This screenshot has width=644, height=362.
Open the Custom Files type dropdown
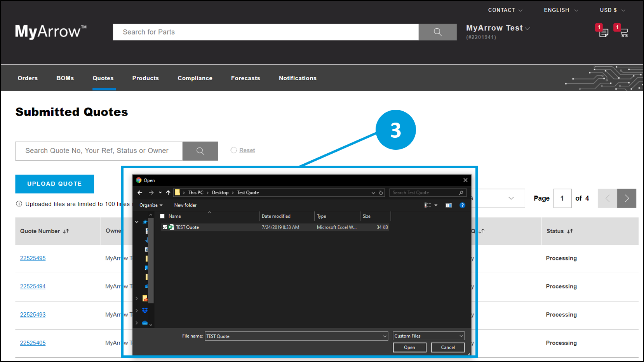tap(428, 336)
